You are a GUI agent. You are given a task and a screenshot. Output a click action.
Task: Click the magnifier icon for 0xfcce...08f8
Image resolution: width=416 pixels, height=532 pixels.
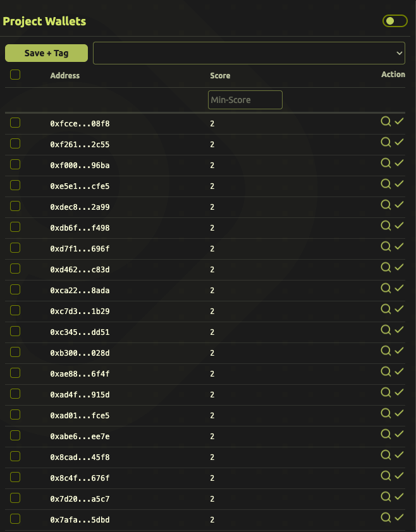[x=386, y=122]
